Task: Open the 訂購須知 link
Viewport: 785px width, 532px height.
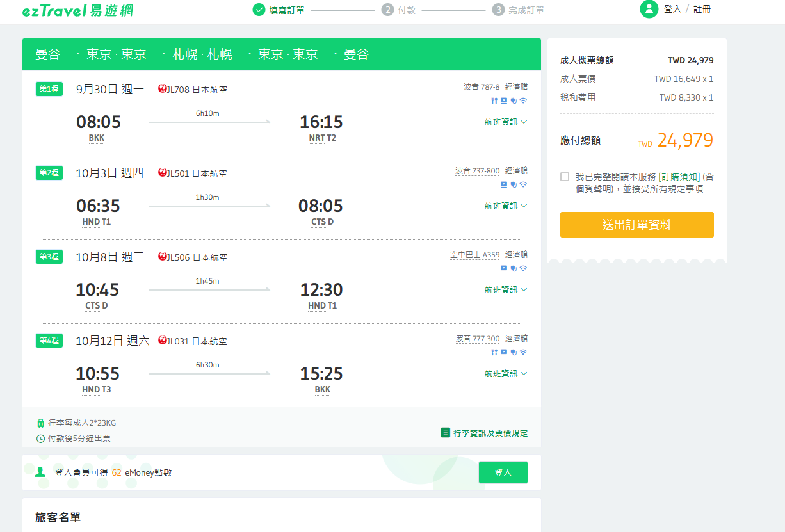Action: pos(679,177)
